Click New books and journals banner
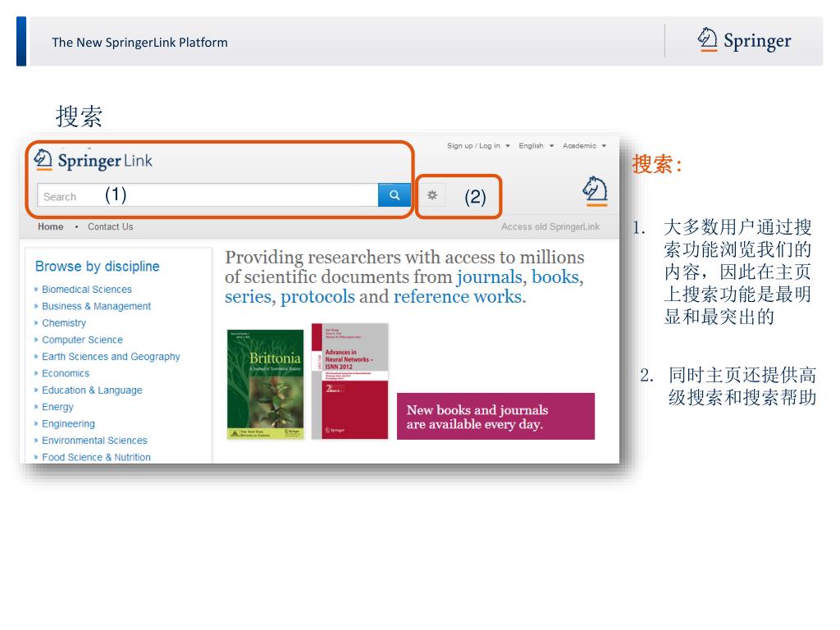This screenshot has height=630, width=840. (x=495, y=416)
